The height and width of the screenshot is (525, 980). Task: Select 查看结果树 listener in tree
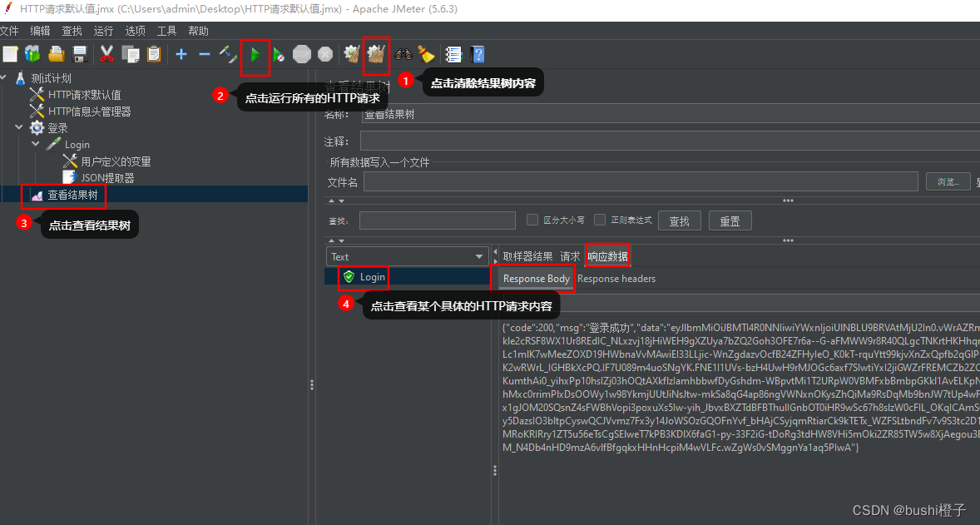click(72, 195)
